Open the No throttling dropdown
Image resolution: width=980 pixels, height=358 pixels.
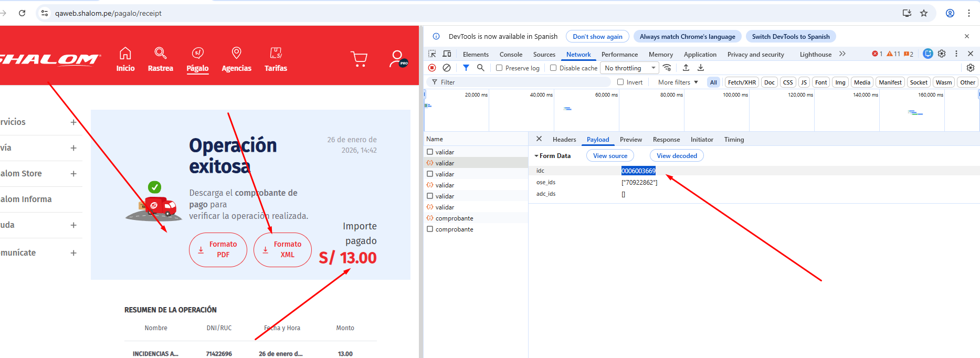pyautogui.click(x=629, y=68)
